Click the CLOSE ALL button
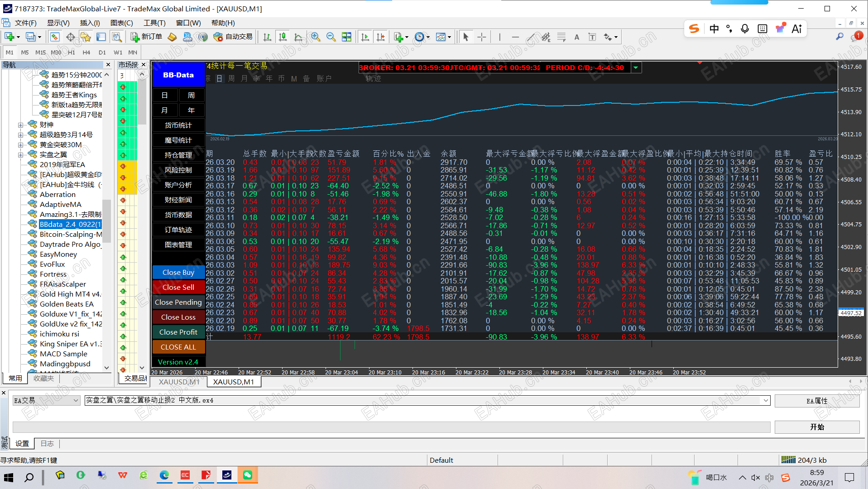This screenshot has height=489, width=868. coord(178,347)
